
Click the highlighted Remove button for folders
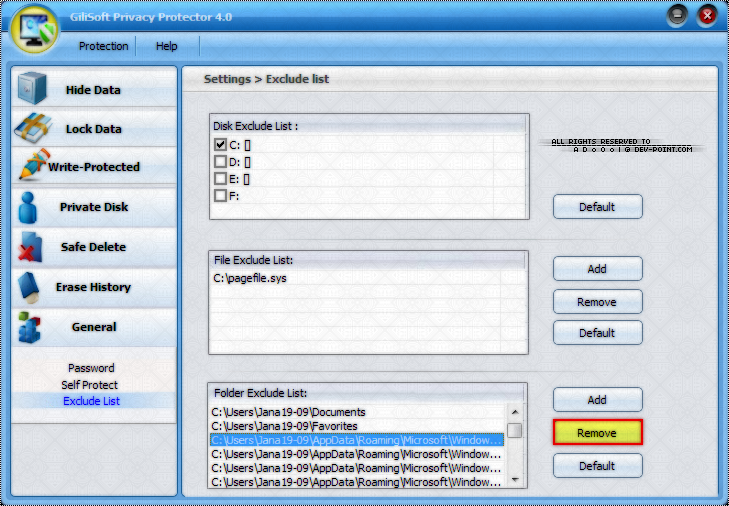tap(597, 433)
